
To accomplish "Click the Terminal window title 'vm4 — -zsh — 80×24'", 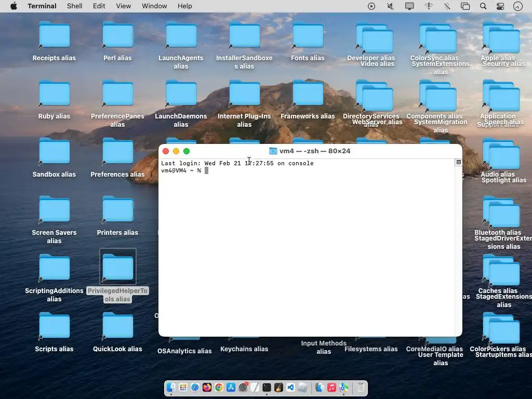I will [315, 151].
